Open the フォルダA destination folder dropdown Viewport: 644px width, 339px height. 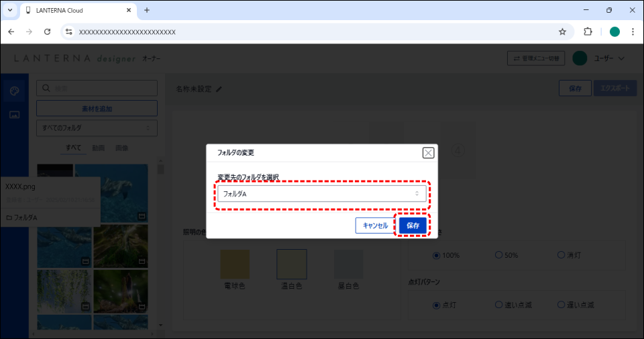(321, 194)
